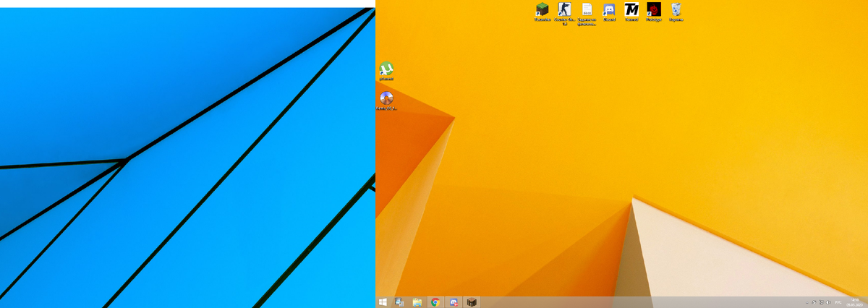Select the disc image file icon
Viewport: 868px width, 308px height.
tap(387, 101)
